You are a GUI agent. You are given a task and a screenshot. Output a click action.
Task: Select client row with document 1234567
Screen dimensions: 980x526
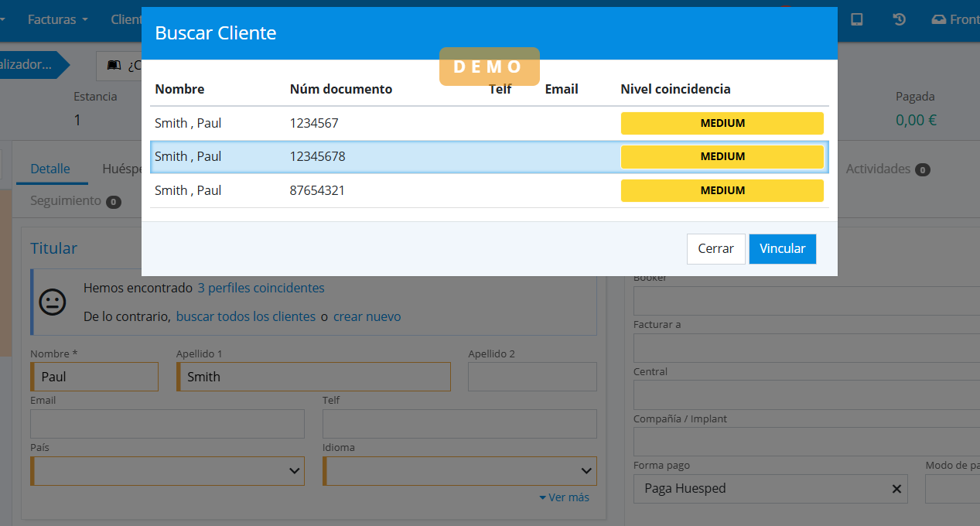[x=387, y=123]
